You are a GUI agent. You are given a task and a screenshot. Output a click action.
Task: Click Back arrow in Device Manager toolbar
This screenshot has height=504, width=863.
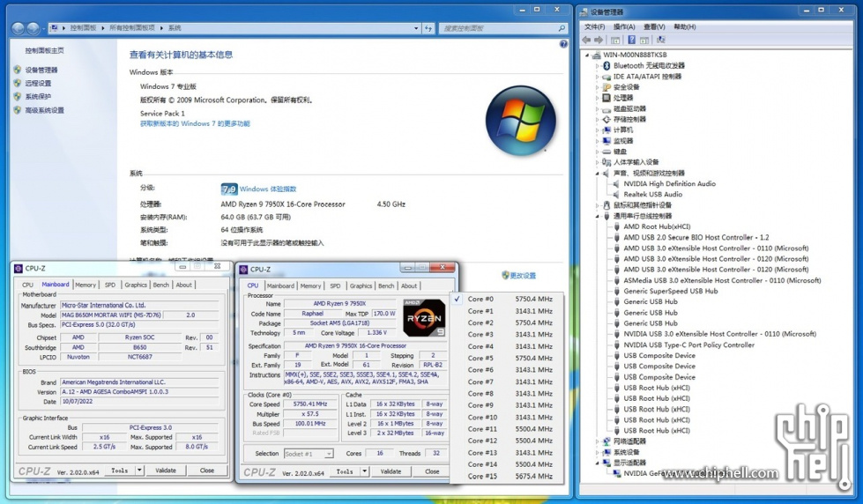point(586,40)
